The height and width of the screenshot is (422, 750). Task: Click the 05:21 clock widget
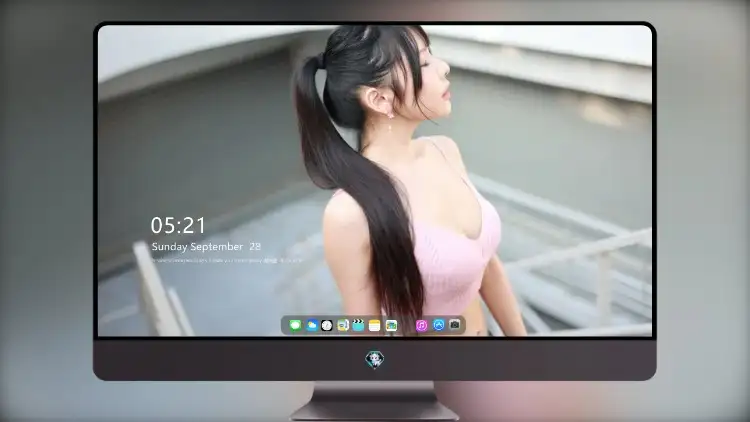pos(178,225)
